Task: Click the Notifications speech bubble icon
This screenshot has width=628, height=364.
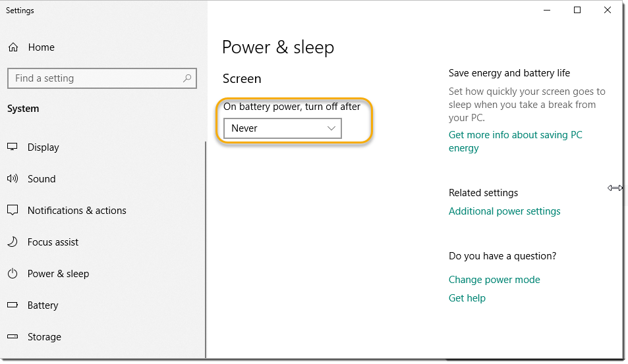Action: (x=13, y=210)
